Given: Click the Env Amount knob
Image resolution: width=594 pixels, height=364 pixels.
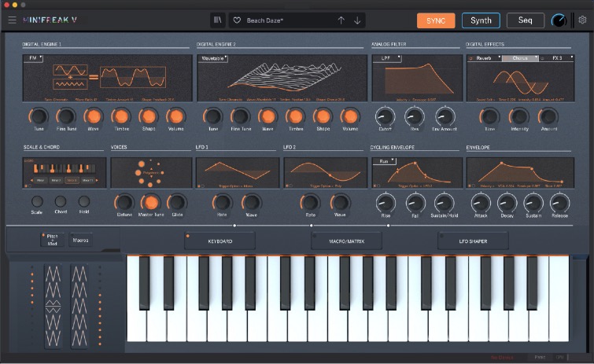Looking at the screenshot, I should [445, 117].
